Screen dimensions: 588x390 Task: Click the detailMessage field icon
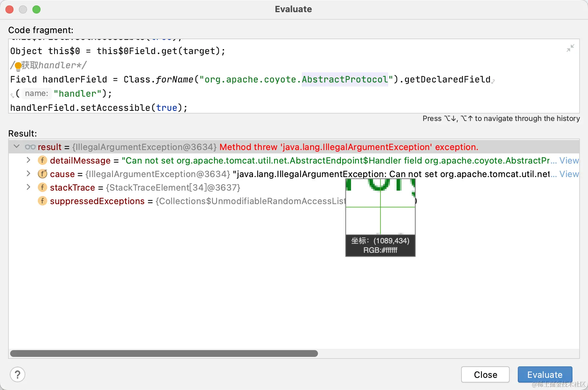42,160
